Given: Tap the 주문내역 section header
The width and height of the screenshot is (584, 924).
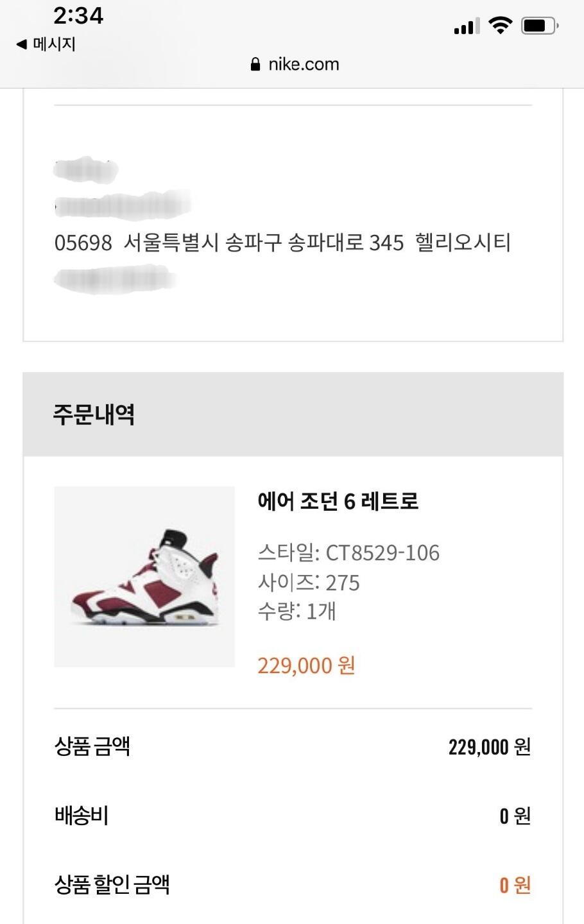Looking at the screenshot, I should (x=94, y=415).
